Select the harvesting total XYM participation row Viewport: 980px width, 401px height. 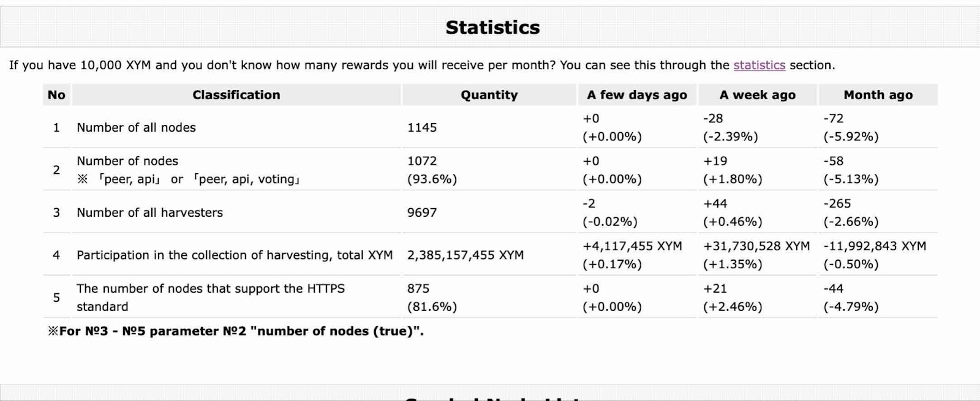490,255
